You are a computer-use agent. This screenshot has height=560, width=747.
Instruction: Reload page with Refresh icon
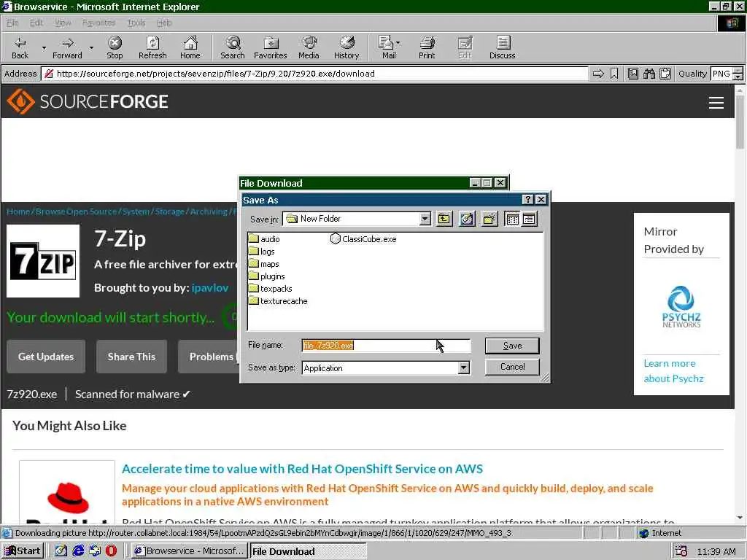152,47
